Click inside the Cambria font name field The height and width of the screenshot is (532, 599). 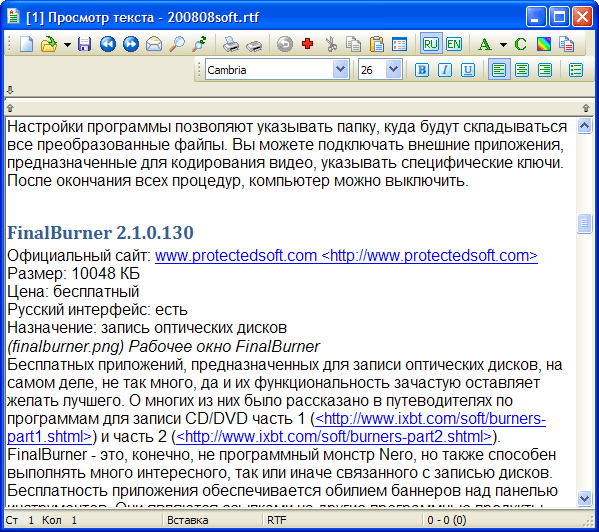coord(269,70)
